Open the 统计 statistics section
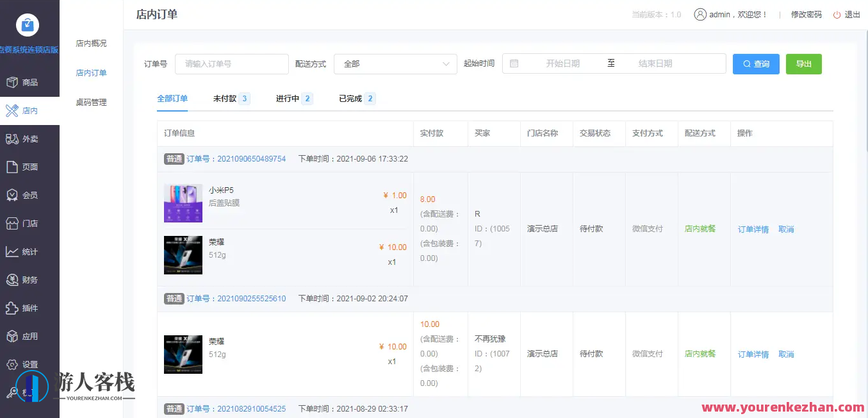Image resolution: width=868 pixels, height=418 pixels. 29,251
